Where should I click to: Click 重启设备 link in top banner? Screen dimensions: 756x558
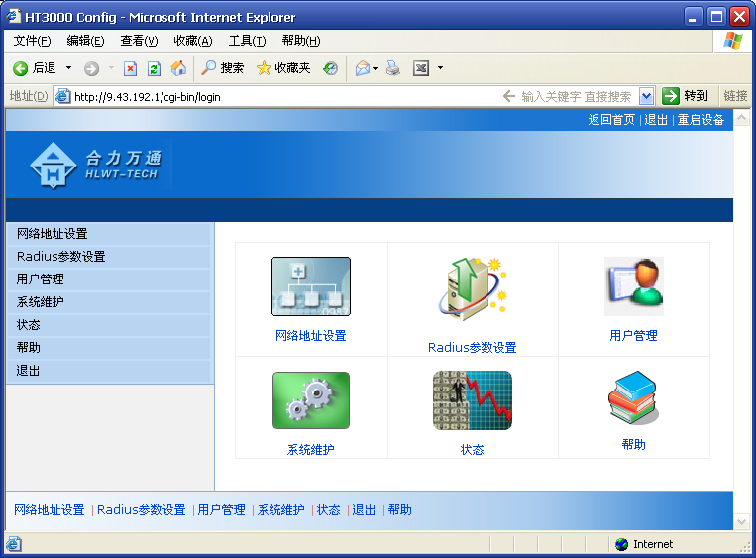point(701,120)
